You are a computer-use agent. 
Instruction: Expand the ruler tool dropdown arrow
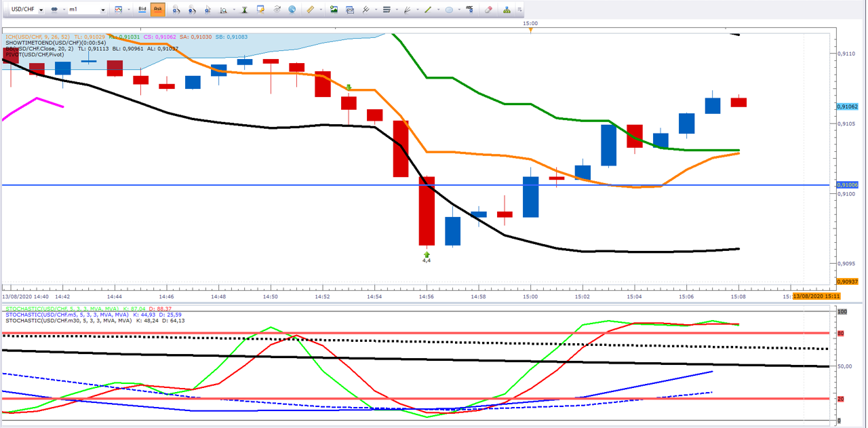pyautogui.click(x=321, y=9)
